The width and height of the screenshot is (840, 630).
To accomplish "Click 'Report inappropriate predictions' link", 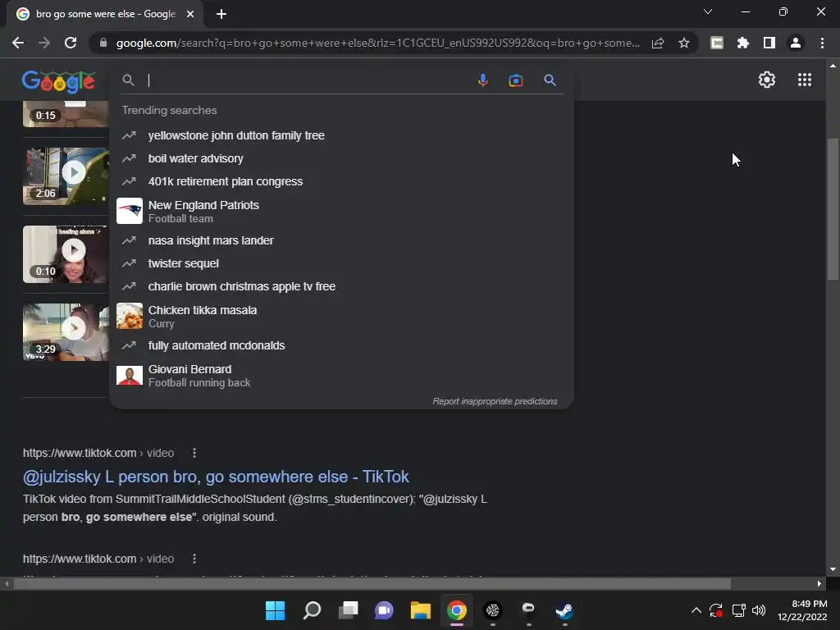I will (x=495, y=401).
